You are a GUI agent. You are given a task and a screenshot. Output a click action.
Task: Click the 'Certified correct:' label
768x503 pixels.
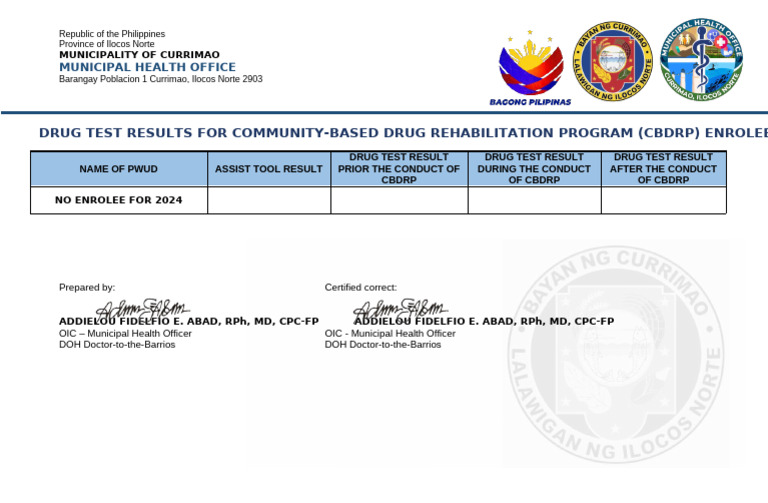[360, 287]
